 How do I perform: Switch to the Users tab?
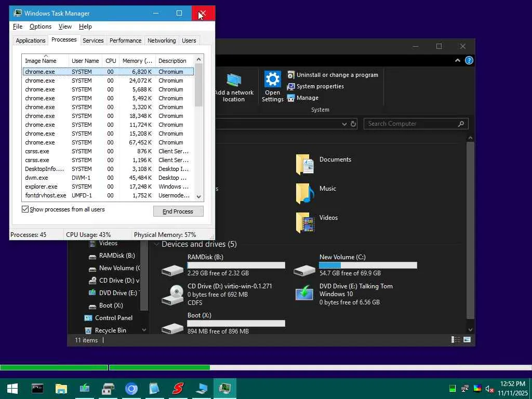point(189,41)
